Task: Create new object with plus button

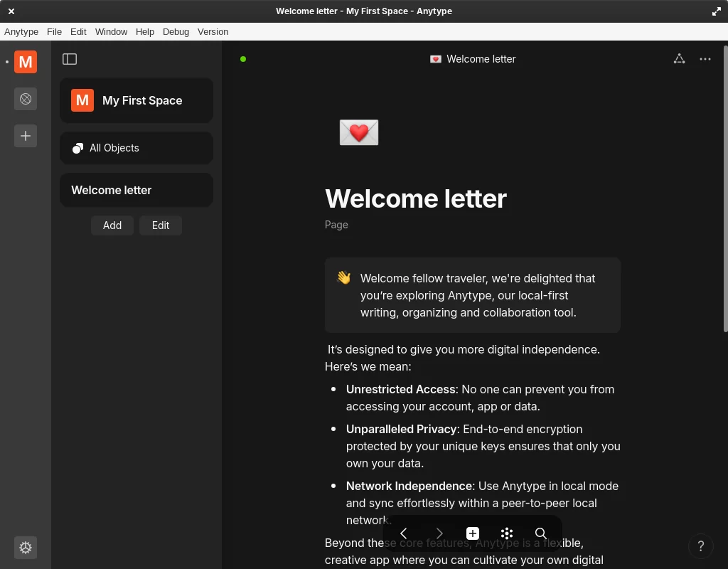Action: [473, 533]
